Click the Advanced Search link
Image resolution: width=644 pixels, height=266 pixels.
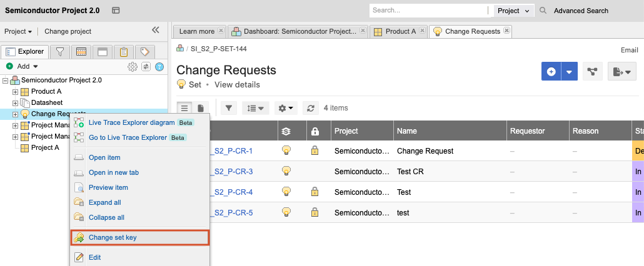[x=581, y=11]
